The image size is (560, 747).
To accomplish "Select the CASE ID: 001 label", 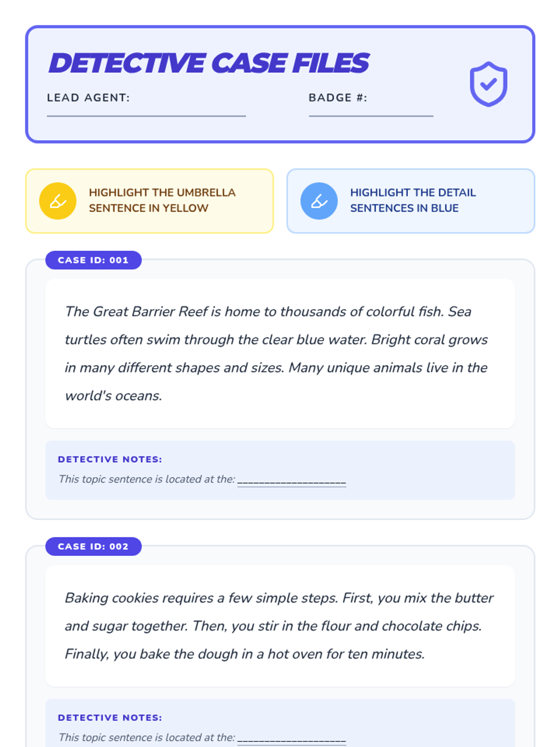I will pyautogui.click(x=93, y=260).
